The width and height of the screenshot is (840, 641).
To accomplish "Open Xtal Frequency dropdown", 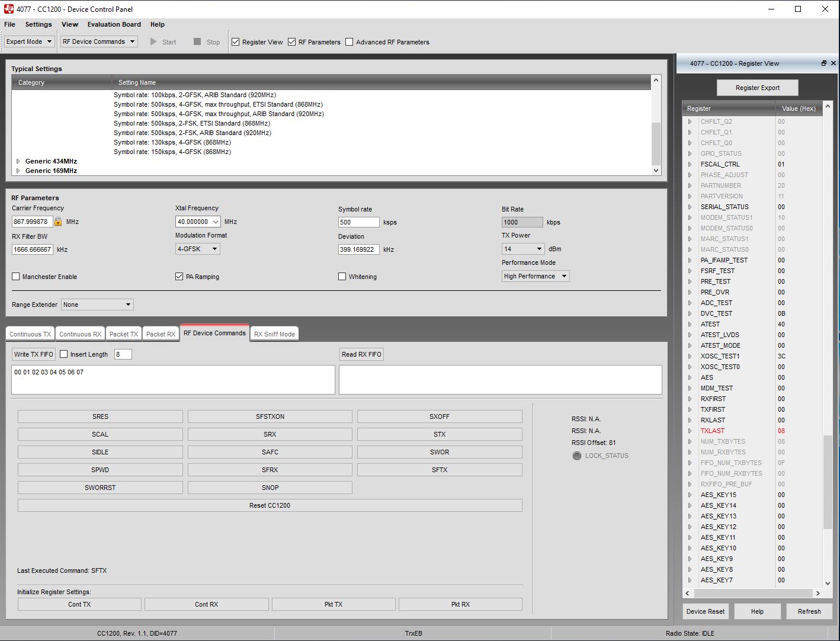I will [x=215, y=222].
